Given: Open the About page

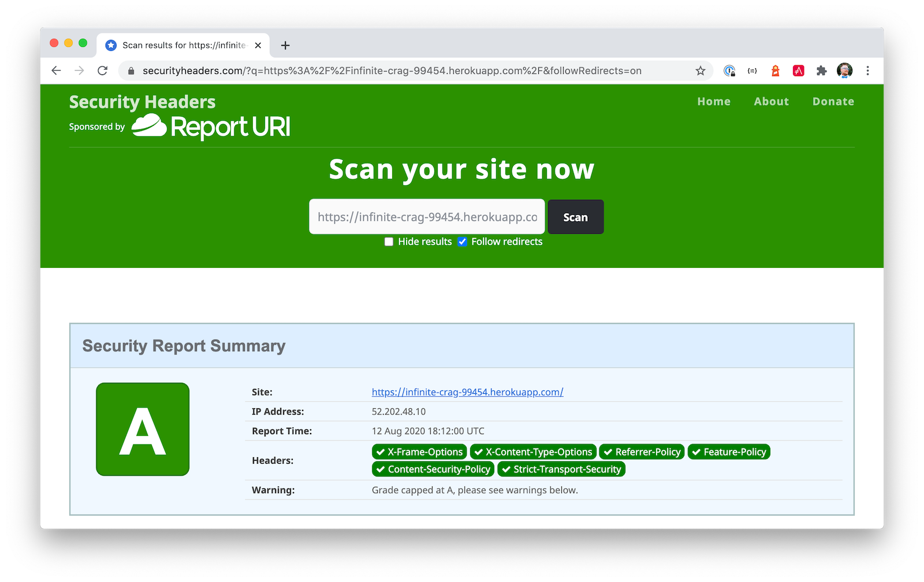Looking at the screenshot, I should pyautogui.click(x=771, y=102).
